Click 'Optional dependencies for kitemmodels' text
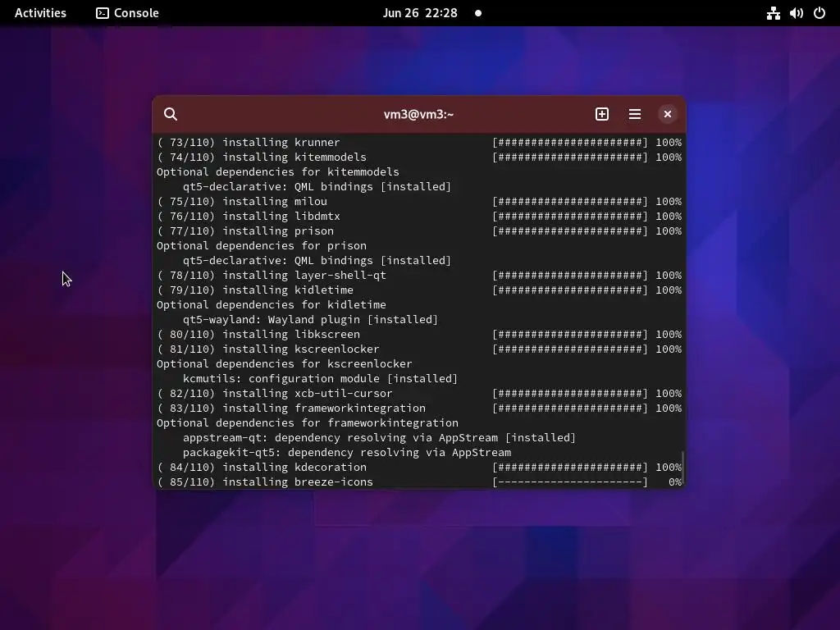Viewport: 840px width, 630px height. point(278,172)
